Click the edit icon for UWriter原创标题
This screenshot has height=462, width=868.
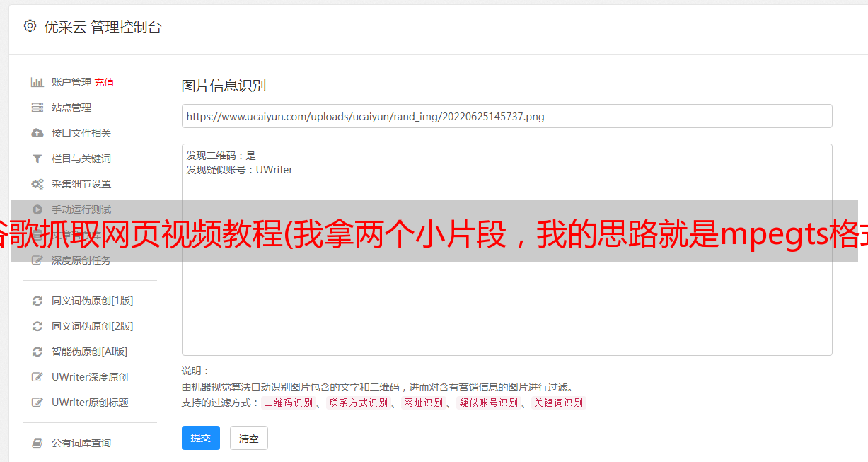pyautogui.click(x=37, y=403)
